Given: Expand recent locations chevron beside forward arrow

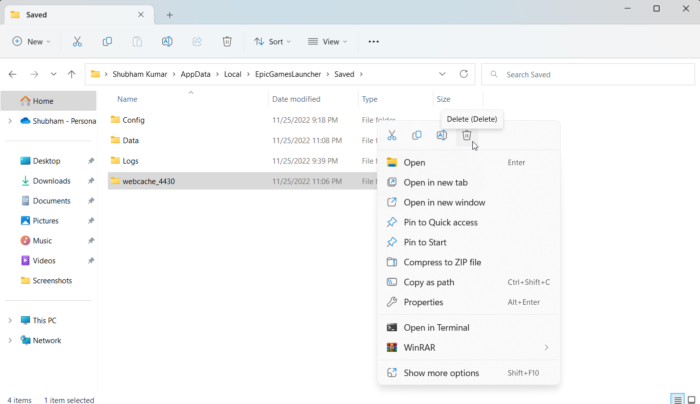Looking at the screenshot, I should (x=54, y=74).
